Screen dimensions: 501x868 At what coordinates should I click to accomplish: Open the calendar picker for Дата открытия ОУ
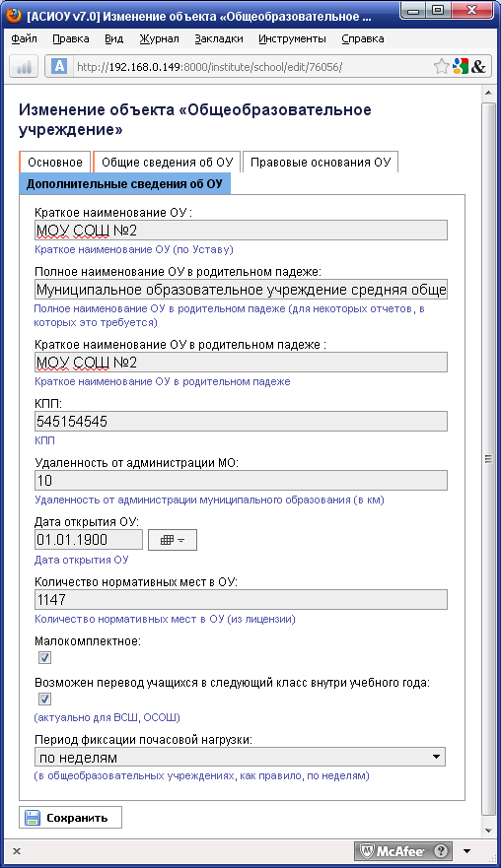point(173,540)
